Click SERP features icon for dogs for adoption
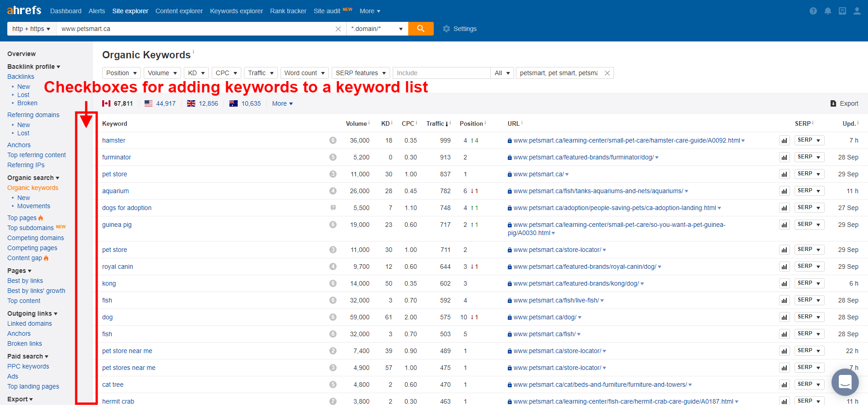 (x=333, y=208)
